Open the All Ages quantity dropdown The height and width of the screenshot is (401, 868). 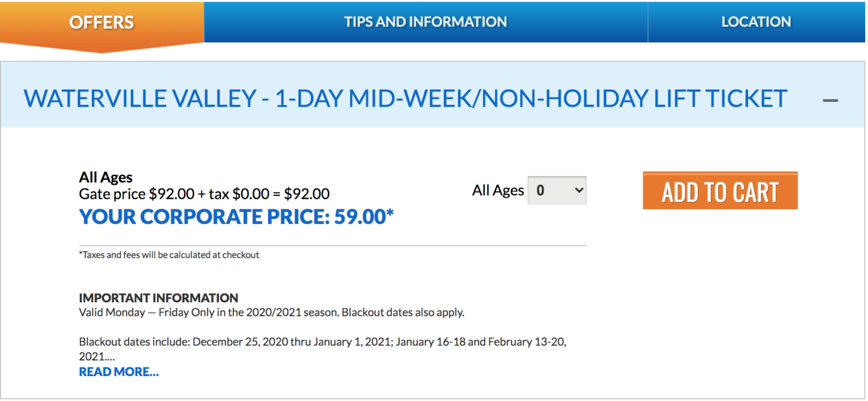(557, 190)
